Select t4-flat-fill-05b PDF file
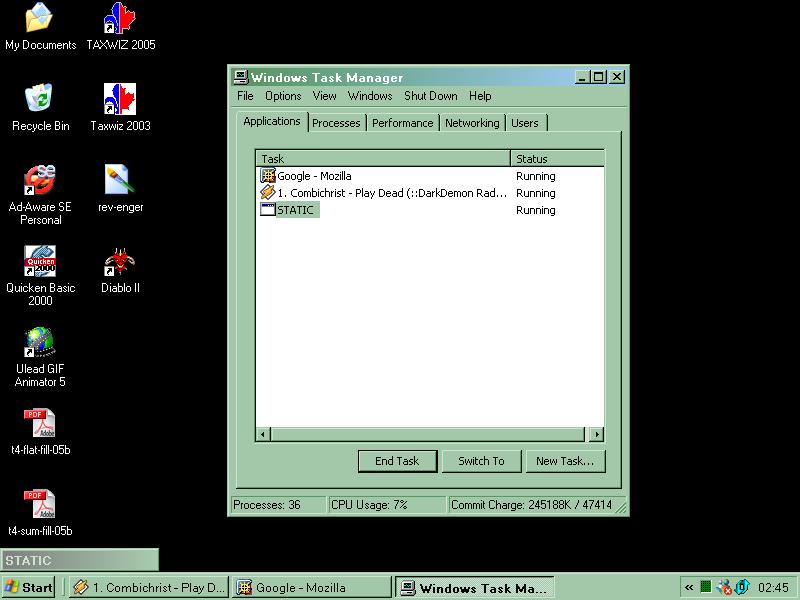The width and height of the screenshot is (800, 600). 40,432
